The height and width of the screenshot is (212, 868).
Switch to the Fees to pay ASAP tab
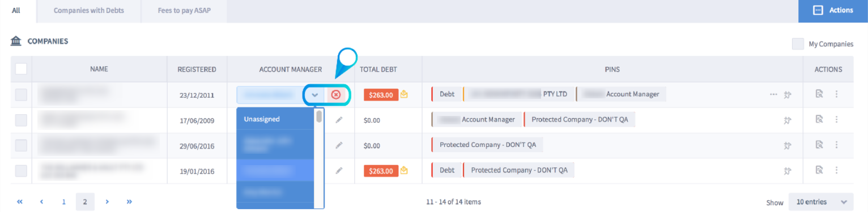(x=184, y=10)
